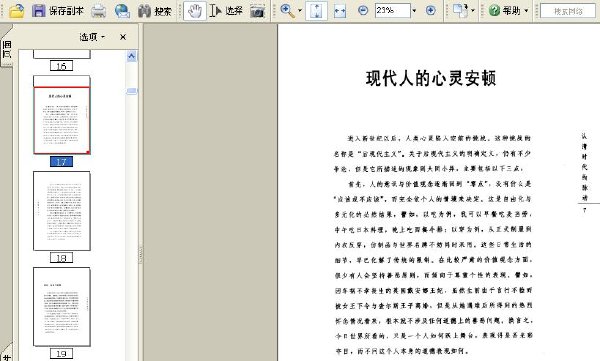The height and width of the screenshot is (361, 600).
Task: Click the page number label 16
Action: [x=61, y=66]
